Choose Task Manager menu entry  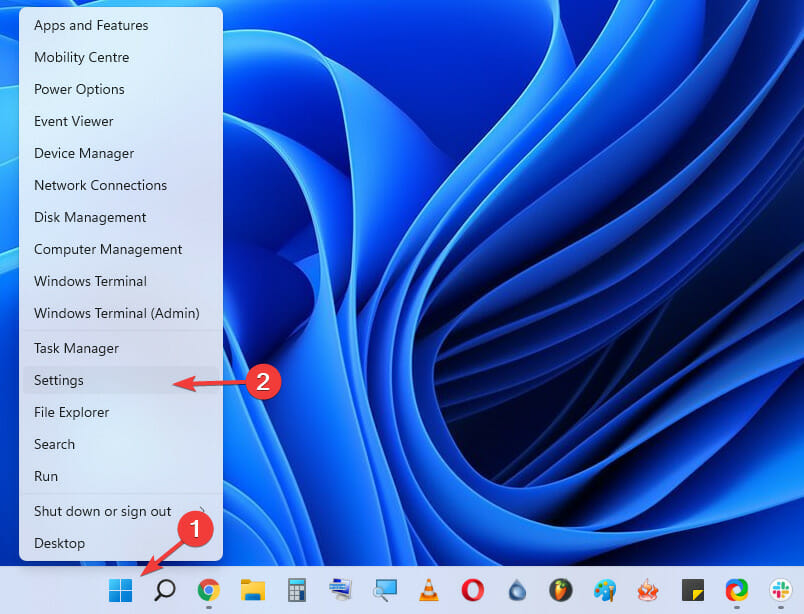click(x=76, y=348)
